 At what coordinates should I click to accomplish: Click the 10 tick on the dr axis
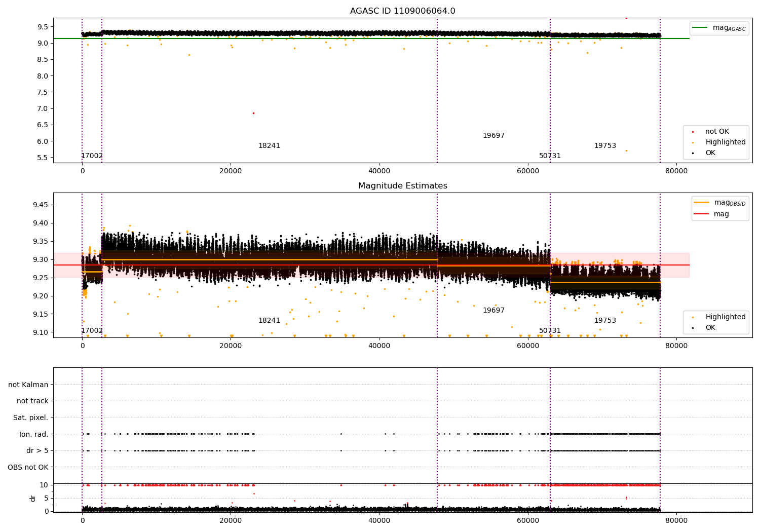tap(44, 485)
